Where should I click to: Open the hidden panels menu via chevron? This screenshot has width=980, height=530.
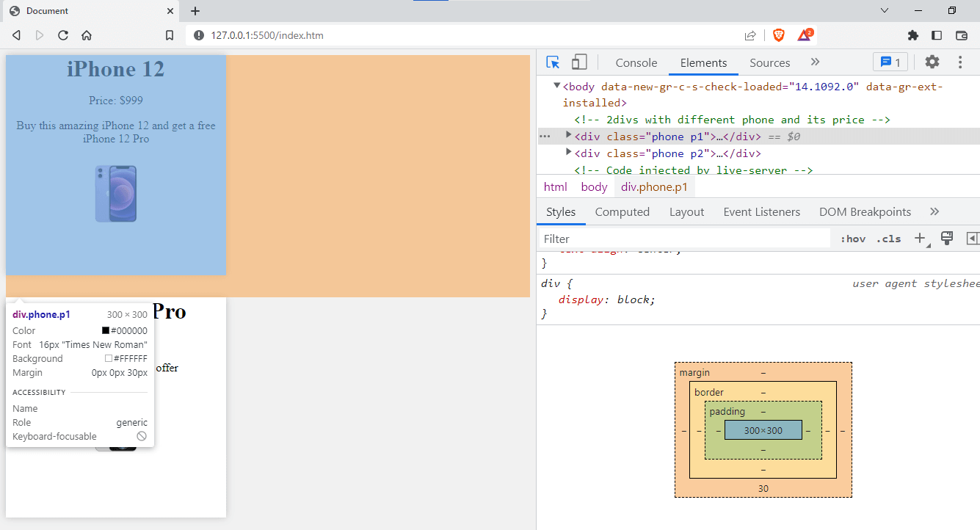click(x=815, y=62)
